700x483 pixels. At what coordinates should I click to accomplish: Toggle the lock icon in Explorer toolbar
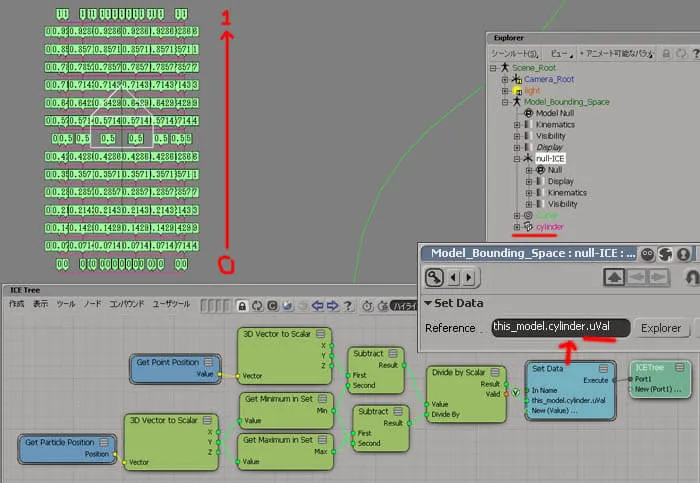pyautogui.click(x=666, y=54)
